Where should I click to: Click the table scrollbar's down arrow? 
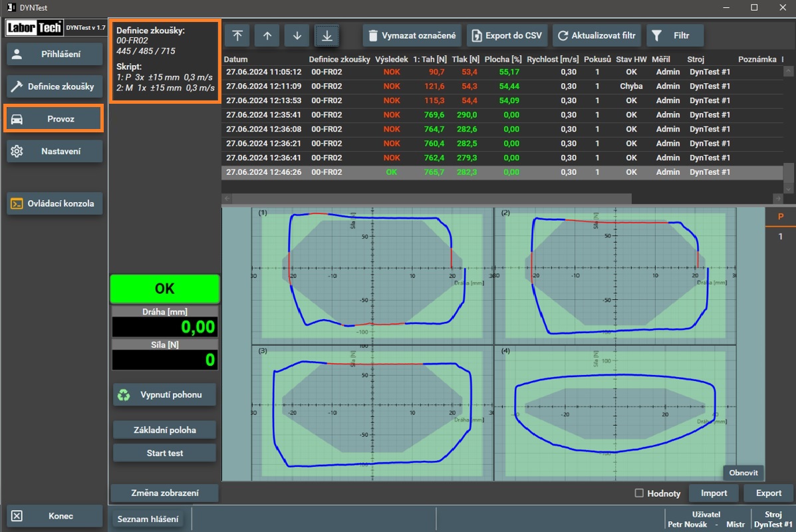coord(788,189)
